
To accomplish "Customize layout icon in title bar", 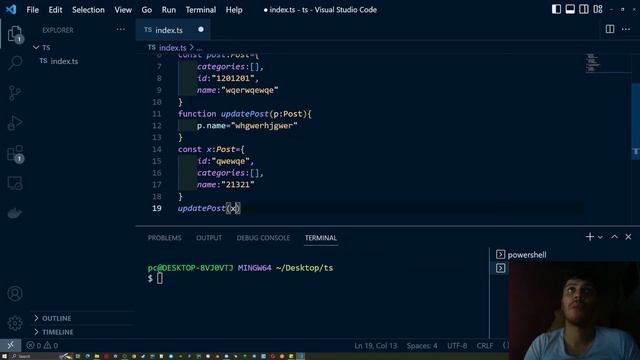I will pyautogui.click(x=598, y=9).
